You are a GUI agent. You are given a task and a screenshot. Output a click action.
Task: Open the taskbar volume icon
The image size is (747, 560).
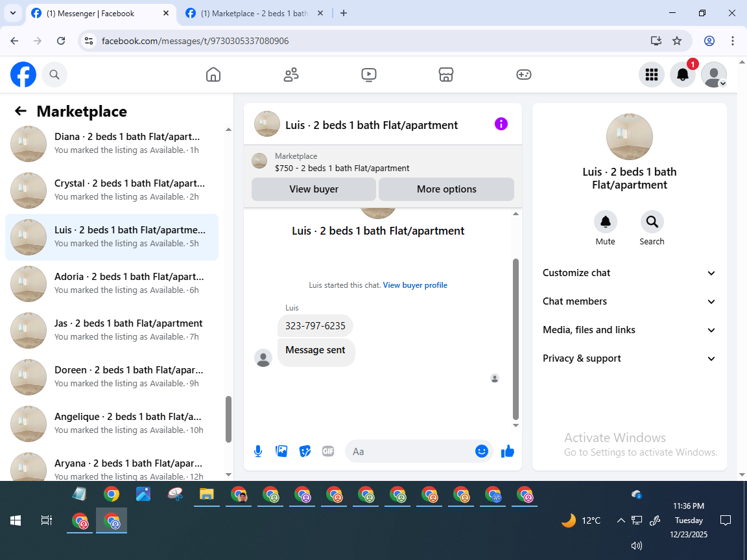coord(637,546)
